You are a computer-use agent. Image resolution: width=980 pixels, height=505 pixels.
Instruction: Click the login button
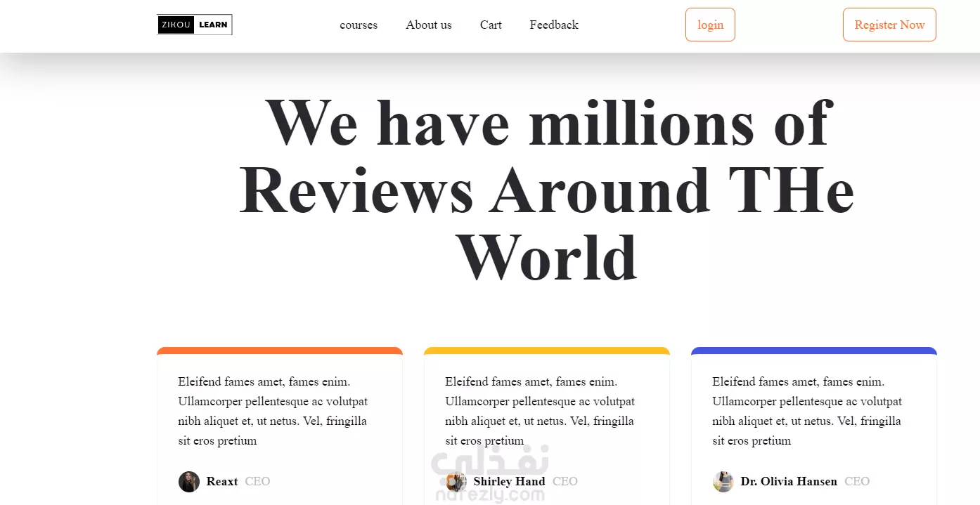tap(710, 25)
